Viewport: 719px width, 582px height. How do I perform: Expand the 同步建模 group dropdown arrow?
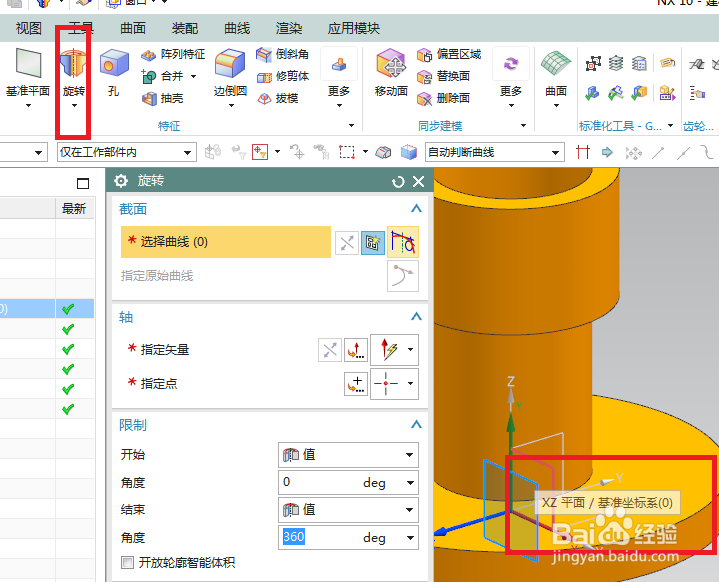point(523,125)
